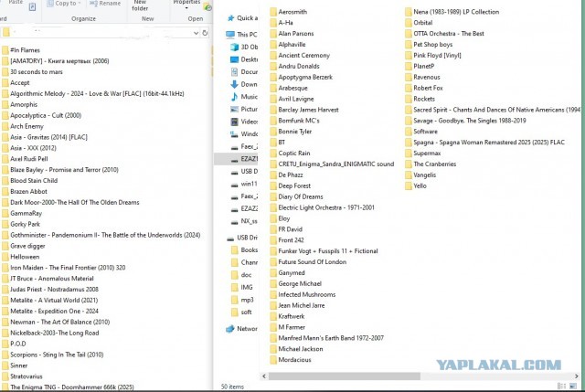This screenshot has height=392, width=585.
Task: Open Videos icon in sidebar
Action: tap(234, 122)
